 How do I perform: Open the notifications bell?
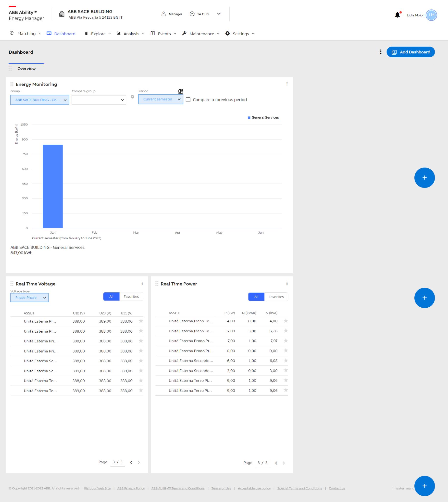click(398, 15)
